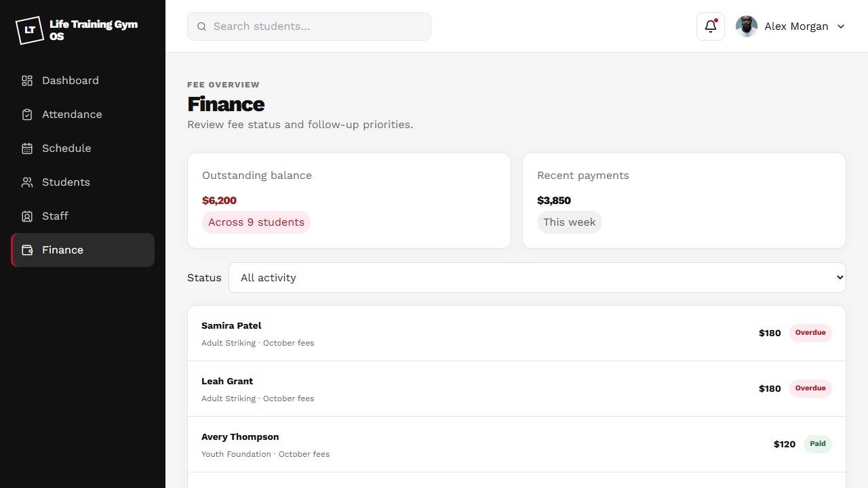Click Youth Foundation · October fees text
This screenshot has height=488, width=868.
(x=266, y=454)
